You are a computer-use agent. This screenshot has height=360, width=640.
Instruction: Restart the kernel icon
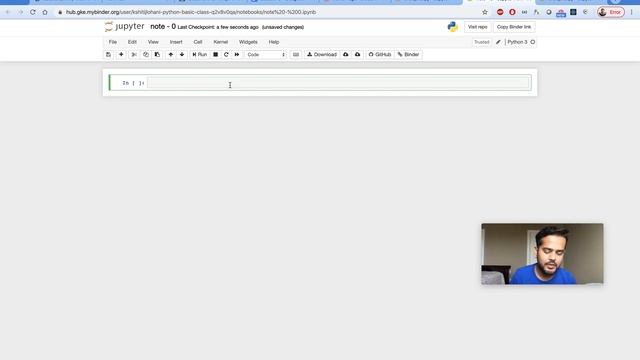point(226,54)
